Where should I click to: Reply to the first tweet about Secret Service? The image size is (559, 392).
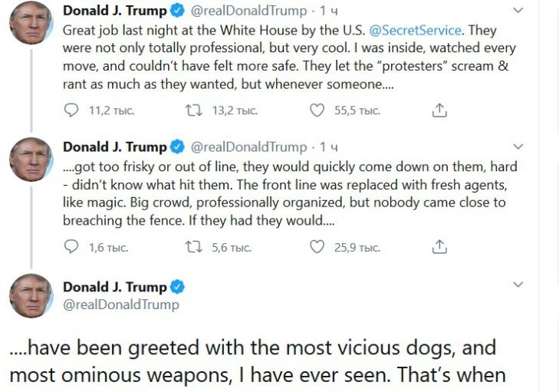click(x=71, y=111)
